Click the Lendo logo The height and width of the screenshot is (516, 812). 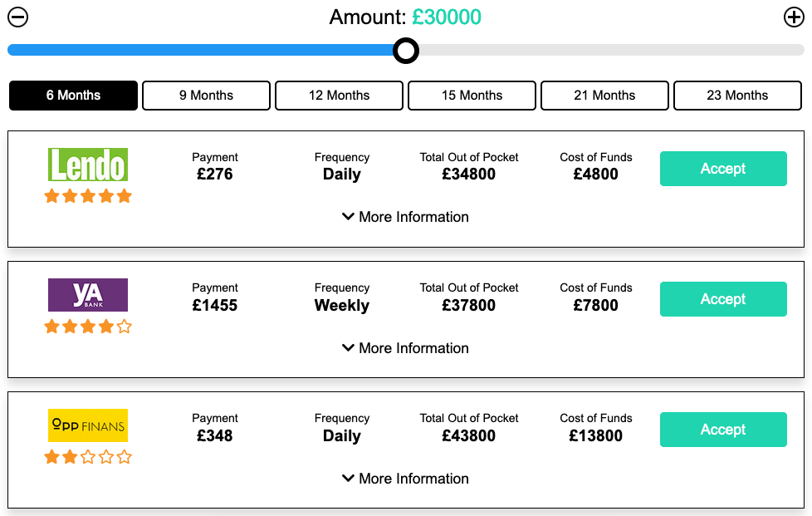tap(88, 165)
